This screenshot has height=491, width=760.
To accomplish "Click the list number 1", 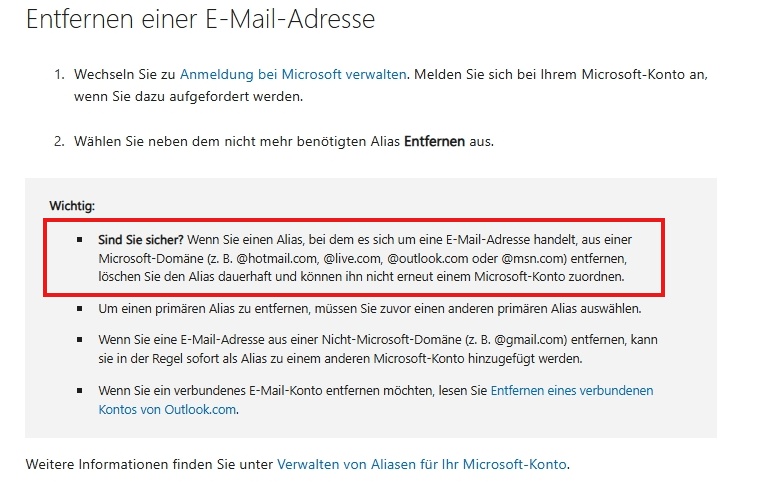I will (x=59, y=75).
